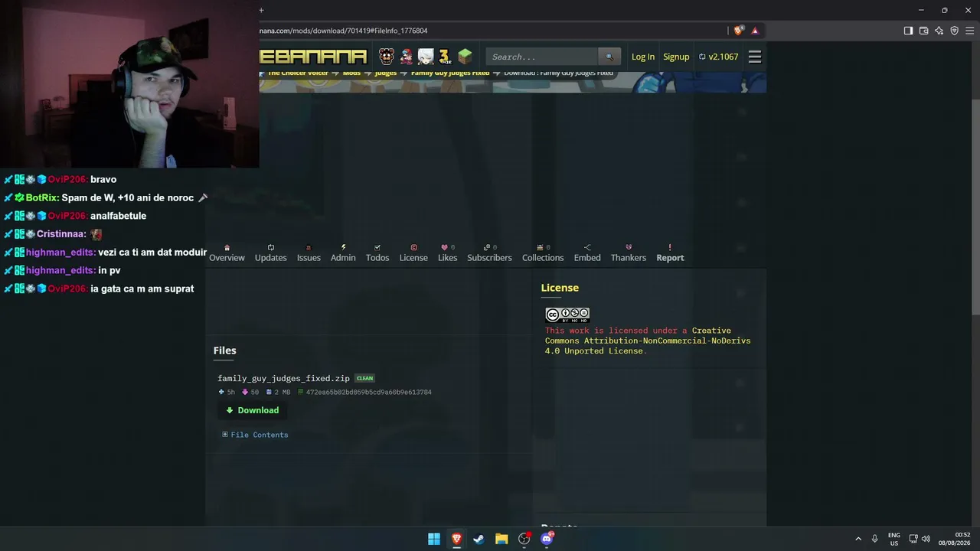
Task: View the Todos tab
Action: point(377,253)
